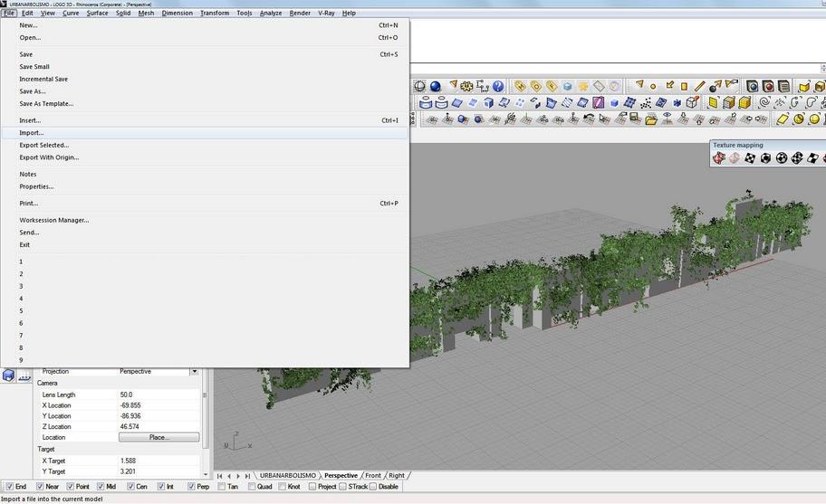Click the blue render sphere icon
The image size is (826, 504).
click(435, 86)
